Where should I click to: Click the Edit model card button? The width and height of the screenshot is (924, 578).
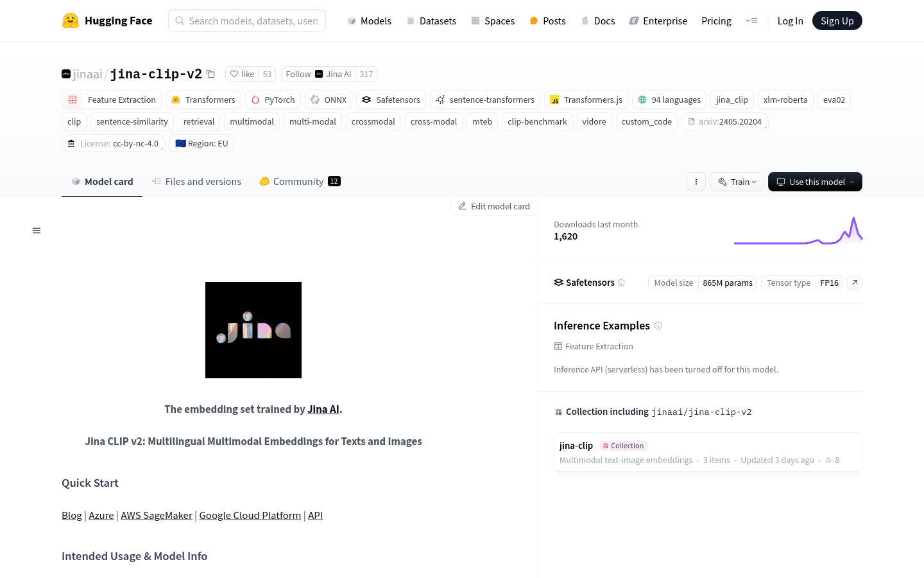pos(494,206)
